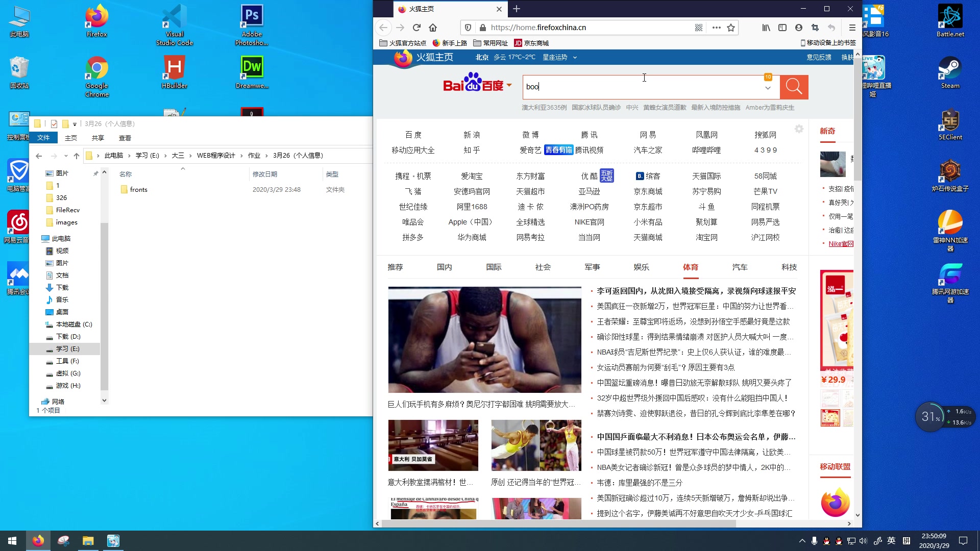Open a new Firefox tab
Viewport: 980px width, 551px height.
coord(517,9)
